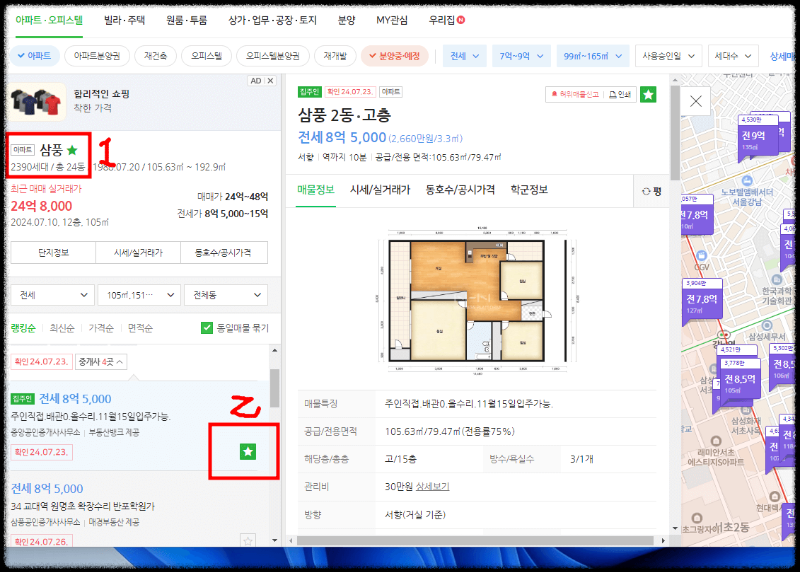Switch to 학군정보 detail tab
800x572 pixels.
(x=529, y=190)
